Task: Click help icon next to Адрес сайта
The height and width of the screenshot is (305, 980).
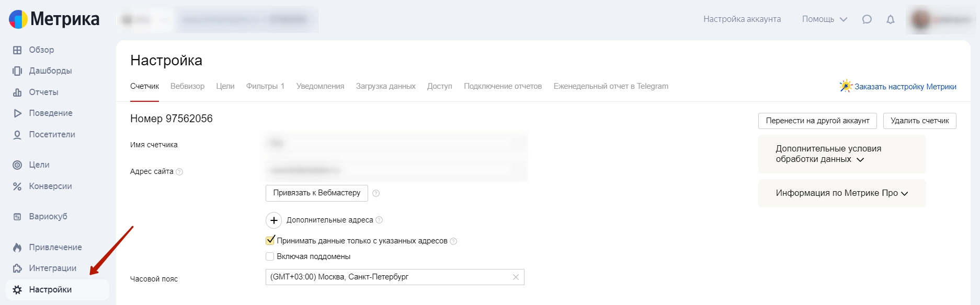Action: (x=179, y=172)
